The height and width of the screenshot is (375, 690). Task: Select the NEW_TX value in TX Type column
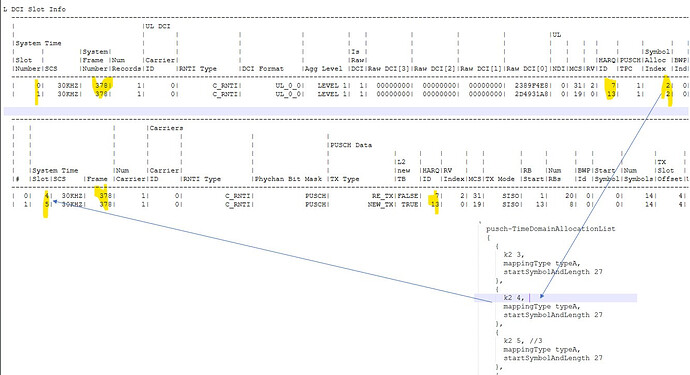[381, 205]
